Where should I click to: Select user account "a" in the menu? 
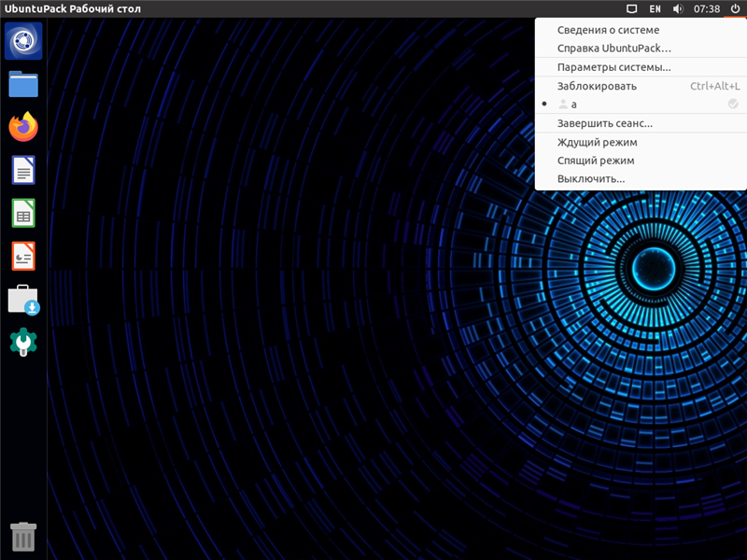click(641, 105)
